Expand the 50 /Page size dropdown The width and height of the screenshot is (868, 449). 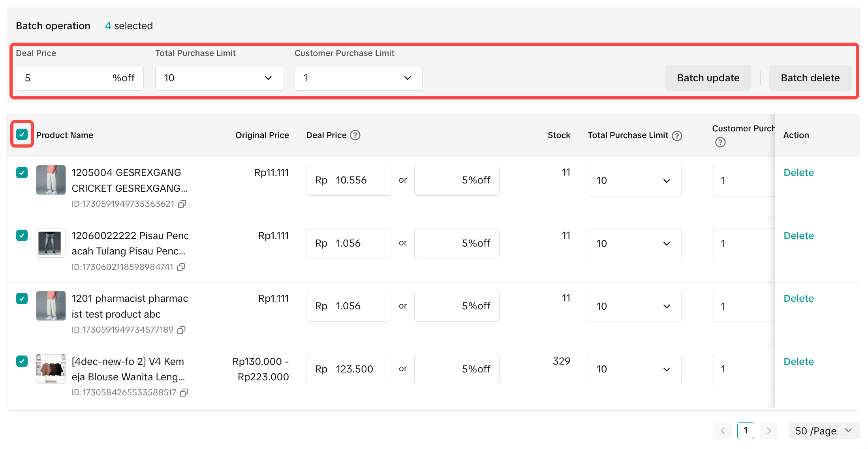pos(824,431)
